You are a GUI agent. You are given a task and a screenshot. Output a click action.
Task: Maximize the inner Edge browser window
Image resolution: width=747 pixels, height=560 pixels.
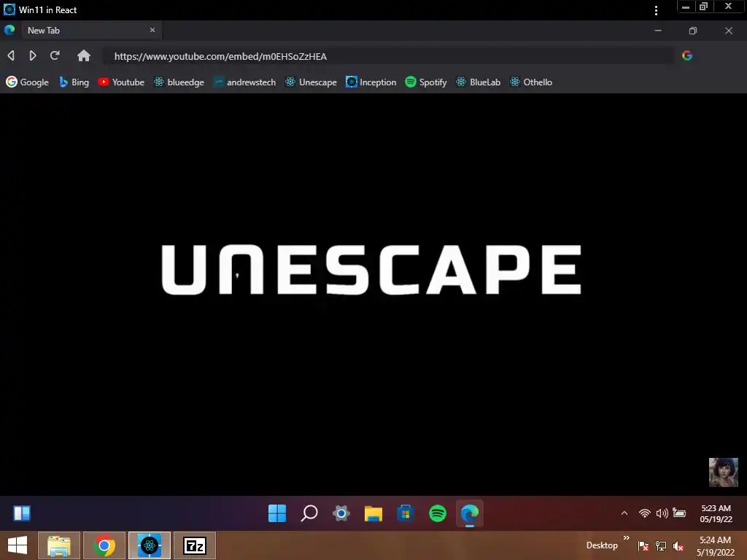tap(693, 31)
